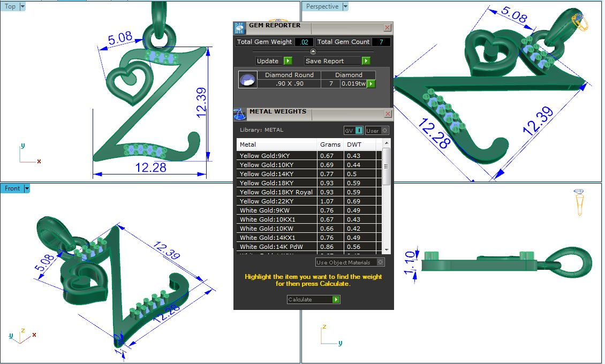
Task: Click the Metal Weights scale icon
Action: 239,114
